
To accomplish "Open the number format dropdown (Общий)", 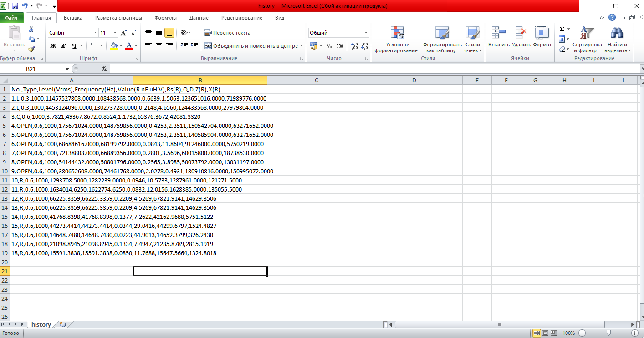I will 366,33.
